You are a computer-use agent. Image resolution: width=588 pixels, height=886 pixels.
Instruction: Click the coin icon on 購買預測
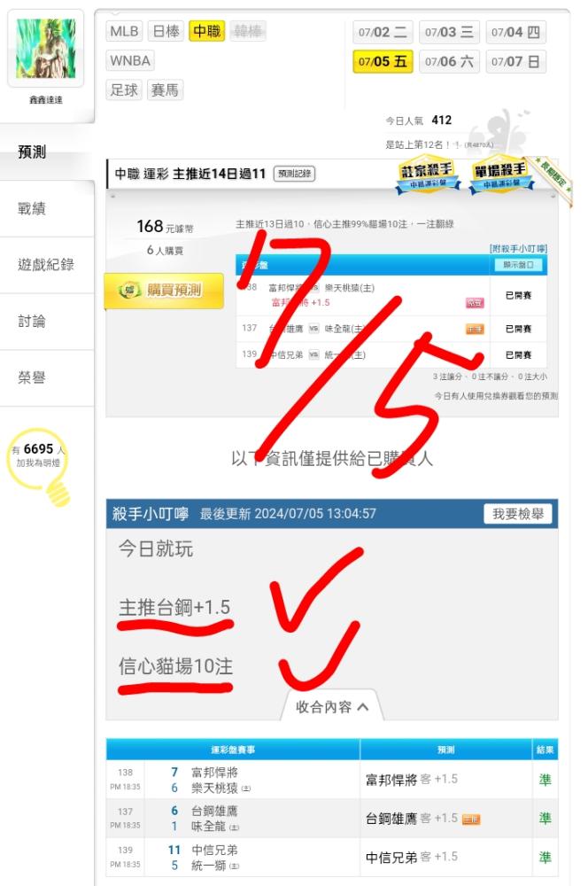[128, 291]
